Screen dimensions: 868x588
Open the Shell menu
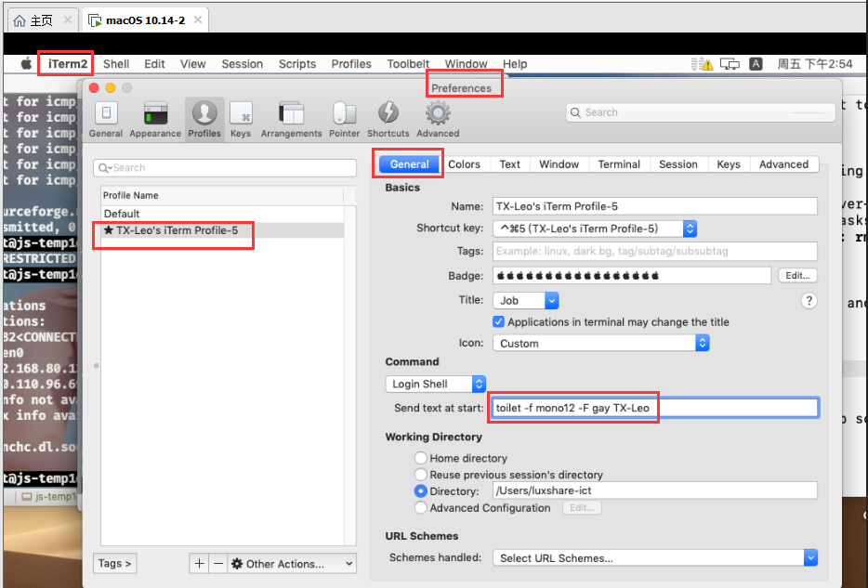pos(116,63)
